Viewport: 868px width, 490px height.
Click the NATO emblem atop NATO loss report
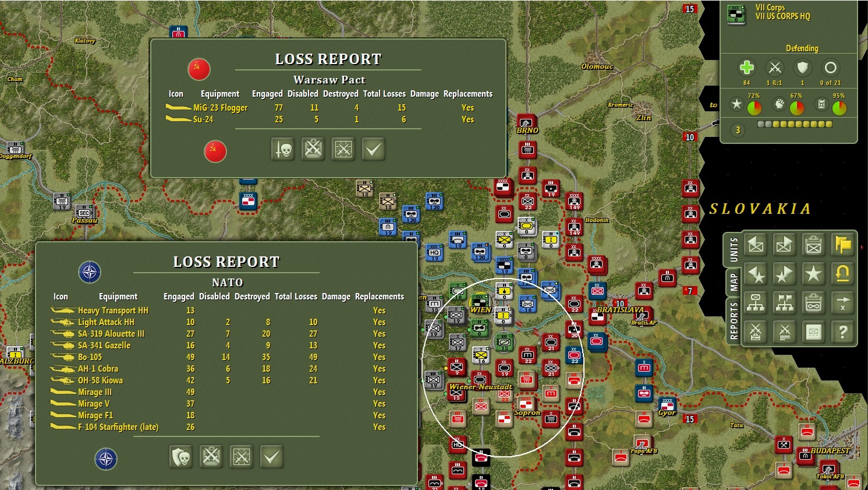point(90,272)
